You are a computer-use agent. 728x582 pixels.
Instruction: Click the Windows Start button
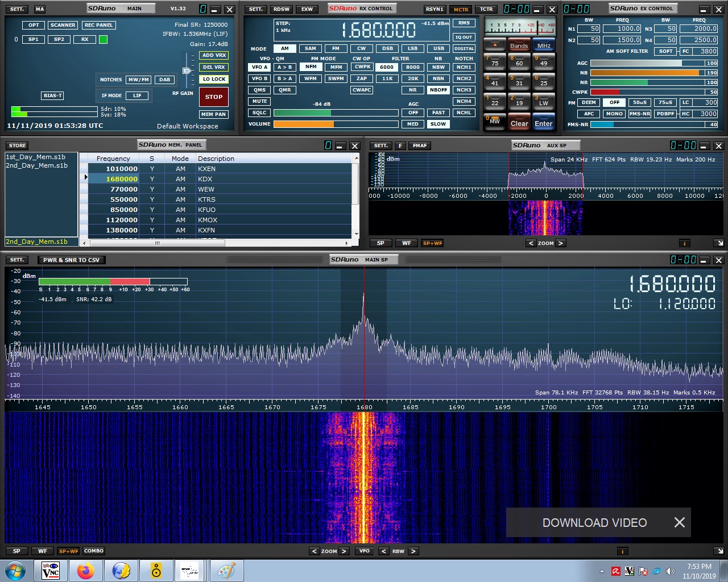[15, 571]
